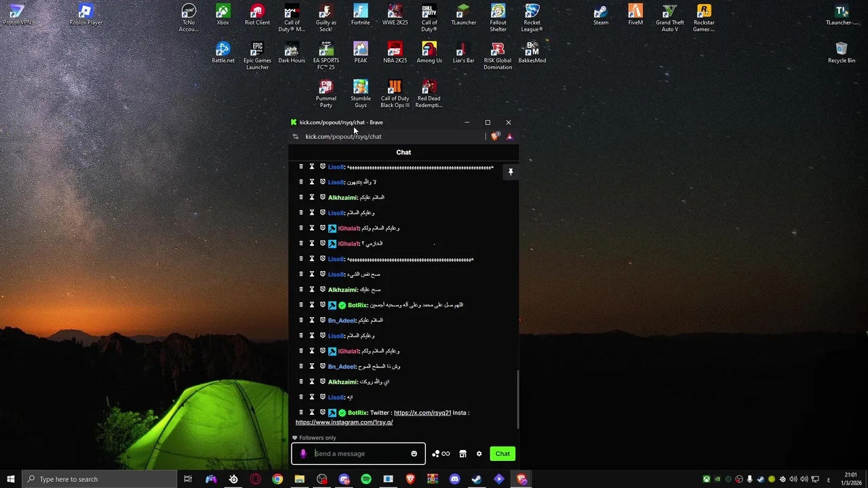Click the Followers only label
868x488 pixels.
(x=317, y=438)
